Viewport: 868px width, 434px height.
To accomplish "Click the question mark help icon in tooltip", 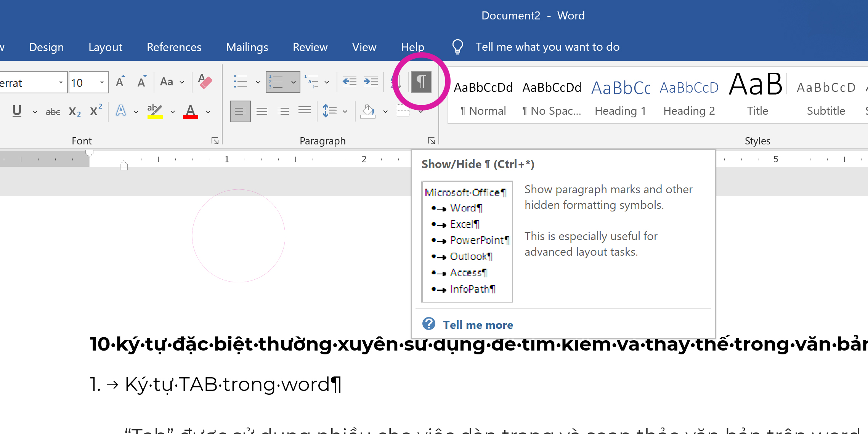I will pos(429,324).
